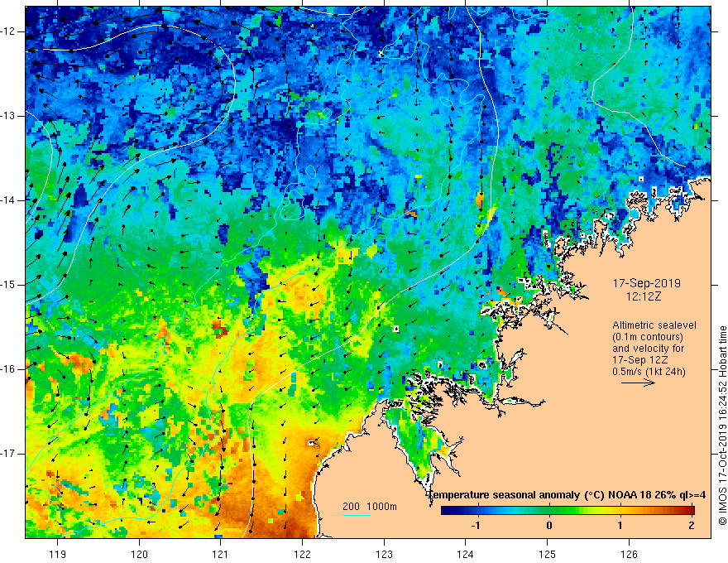This screenshot has width=728, height=563.
Task: Click the 'and velocity for' legend line
Action: point(648,349)
